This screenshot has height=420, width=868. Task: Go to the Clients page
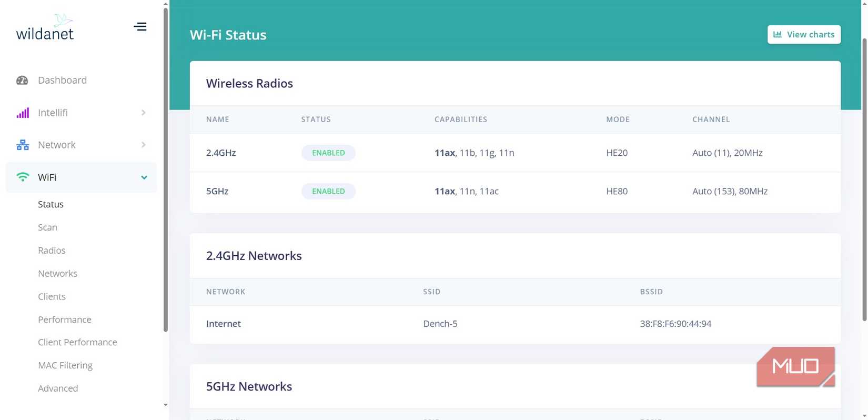pos(52,296)
